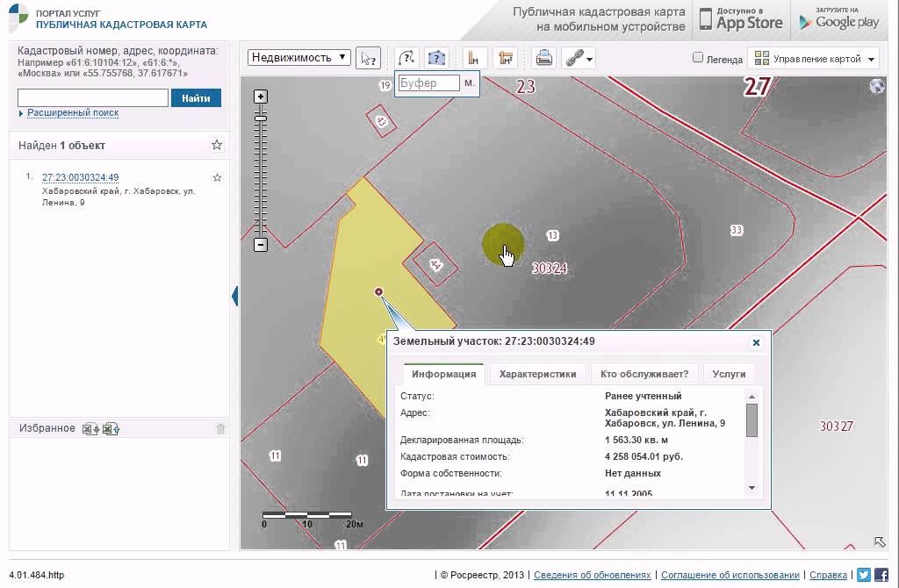The image size is (899, 588).
Task: Choose the distance measurement ruler tool
Action: (x=474, y=58)
